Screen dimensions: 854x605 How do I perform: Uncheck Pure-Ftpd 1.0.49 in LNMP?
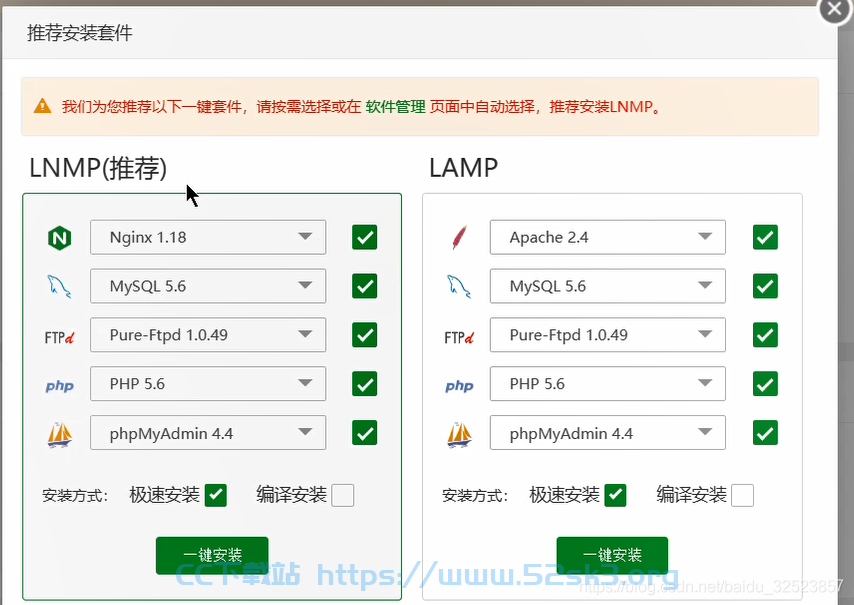point(364,335)
